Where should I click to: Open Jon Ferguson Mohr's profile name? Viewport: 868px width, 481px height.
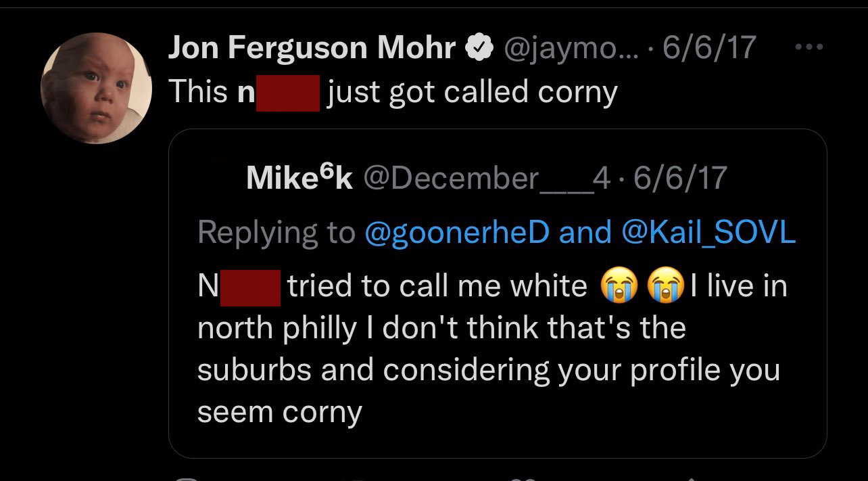tap(311, 47)
